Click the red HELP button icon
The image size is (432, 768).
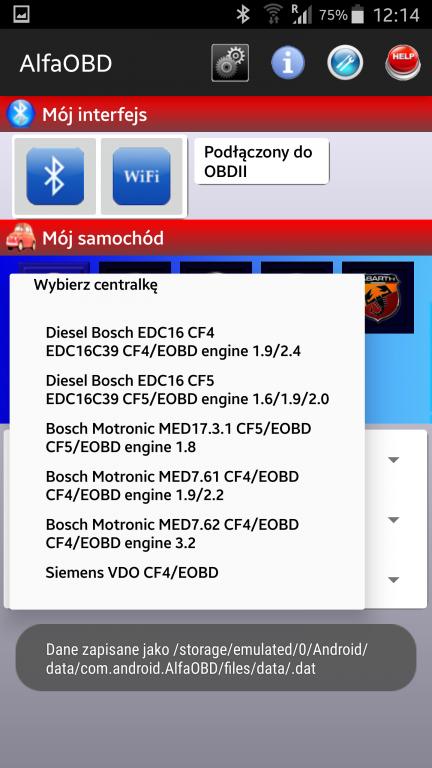click(x=403, y=63)
